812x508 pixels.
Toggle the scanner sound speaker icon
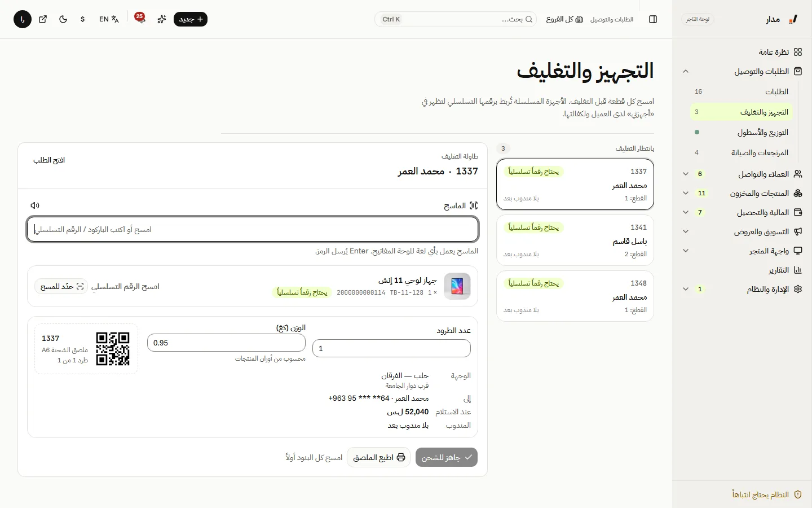[x=35, y=205]
